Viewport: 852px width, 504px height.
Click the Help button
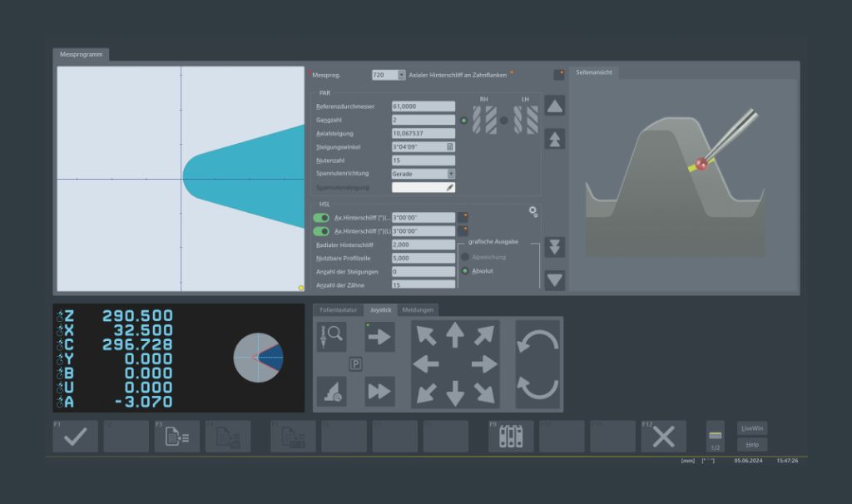tap(751, 445)
